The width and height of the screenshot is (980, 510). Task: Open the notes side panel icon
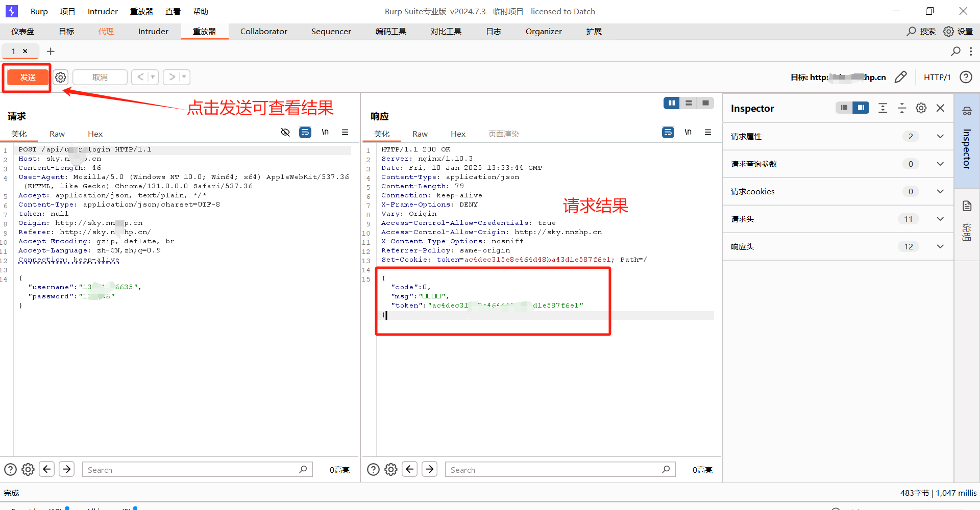967,206
